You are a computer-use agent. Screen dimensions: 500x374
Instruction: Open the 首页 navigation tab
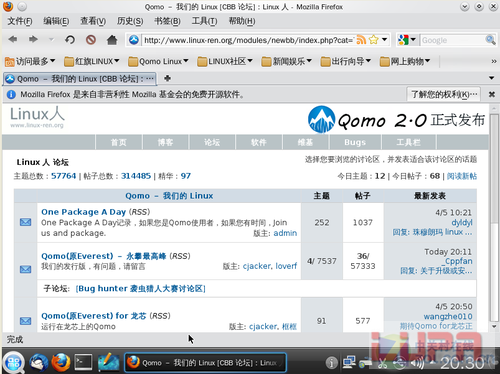pos(119,142)
